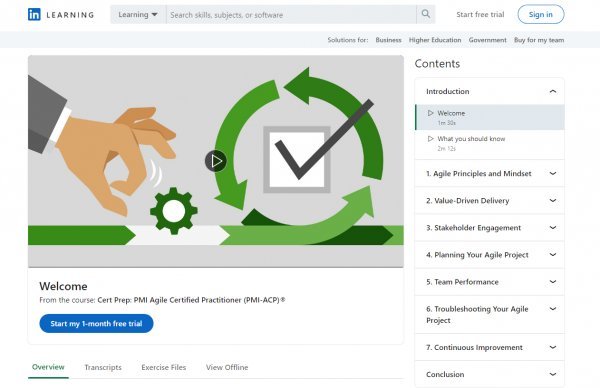Click the search skills input field
Image resolution: width=600 pixels, height=388 pixels.
click(291, 15)
